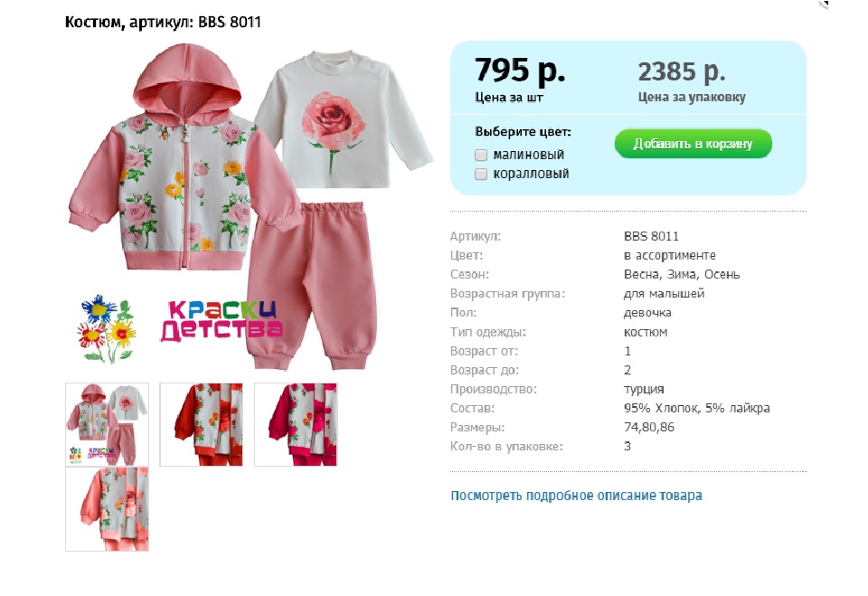
Task: Click the painted flowers logo icon
Action: click(x=107, y=328)
